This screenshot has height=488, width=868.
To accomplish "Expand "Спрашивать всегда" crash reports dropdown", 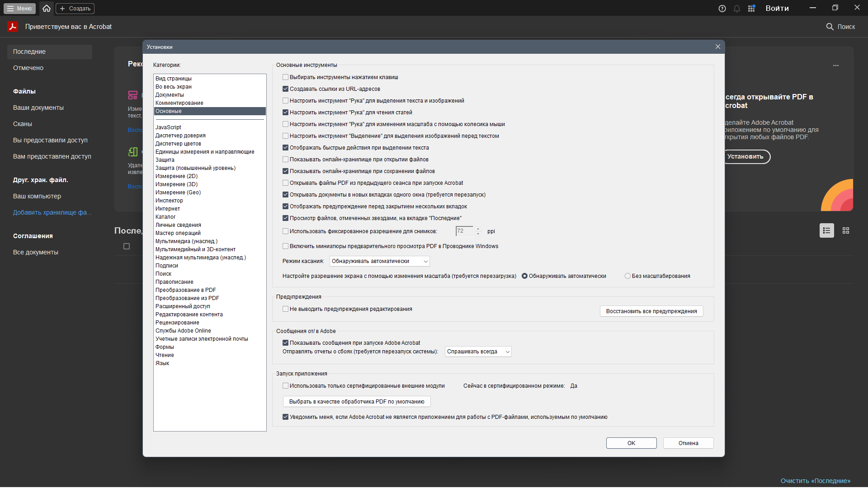I will 478,352.
